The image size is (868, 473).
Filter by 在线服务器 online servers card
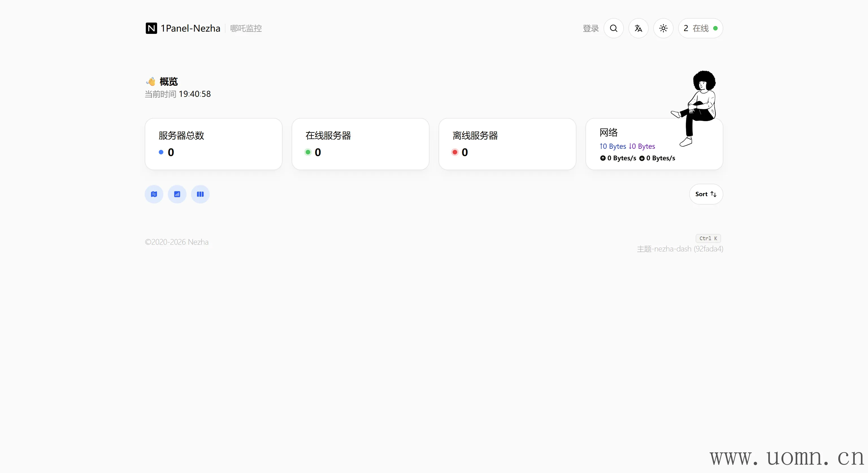[360, 144]
